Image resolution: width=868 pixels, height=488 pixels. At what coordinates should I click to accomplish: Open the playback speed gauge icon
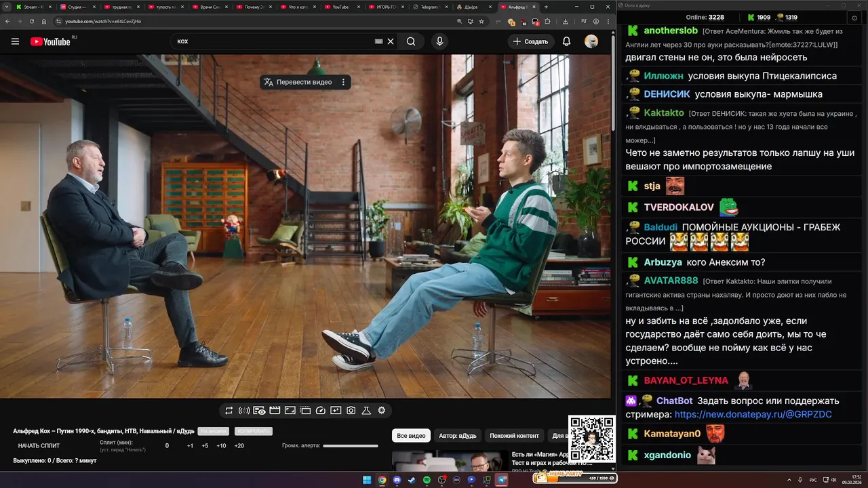click(321, 411)
